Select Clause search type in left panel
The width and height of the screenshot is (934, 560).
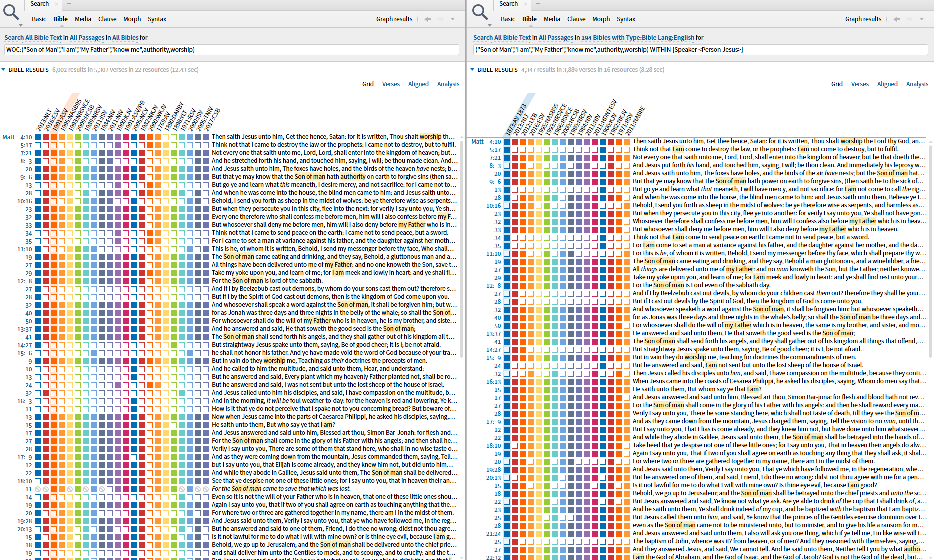pyautogui.click(x=107, y=19)
